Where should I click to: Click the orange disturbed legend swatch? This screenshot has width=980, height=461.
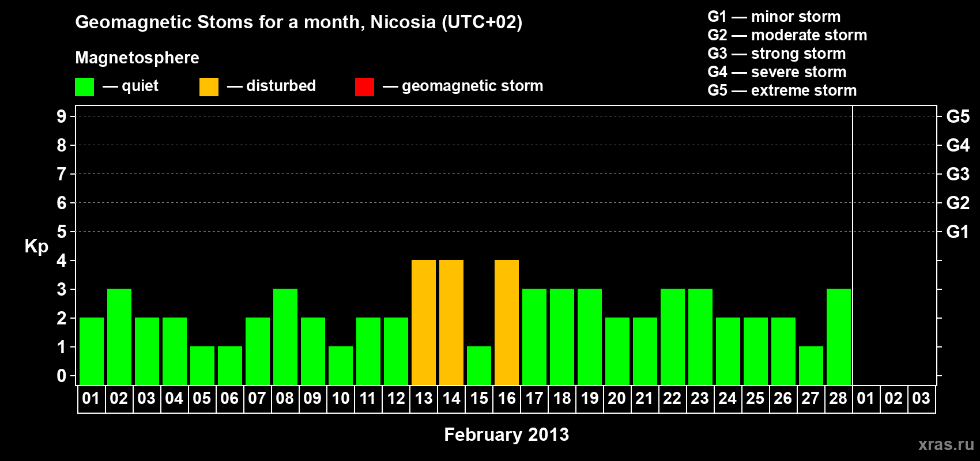click(209, 87)
